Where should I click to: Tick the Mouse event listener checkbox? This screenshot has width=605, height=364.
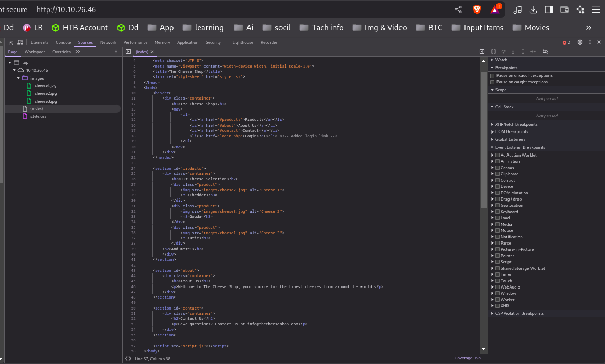(x=498, y=230)
